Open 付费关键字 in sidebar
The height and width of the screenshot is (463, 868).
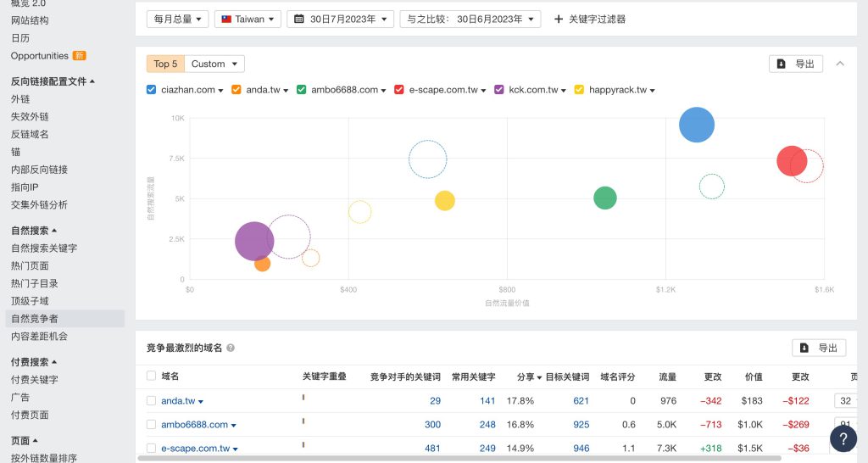click(x=34, y=379)
